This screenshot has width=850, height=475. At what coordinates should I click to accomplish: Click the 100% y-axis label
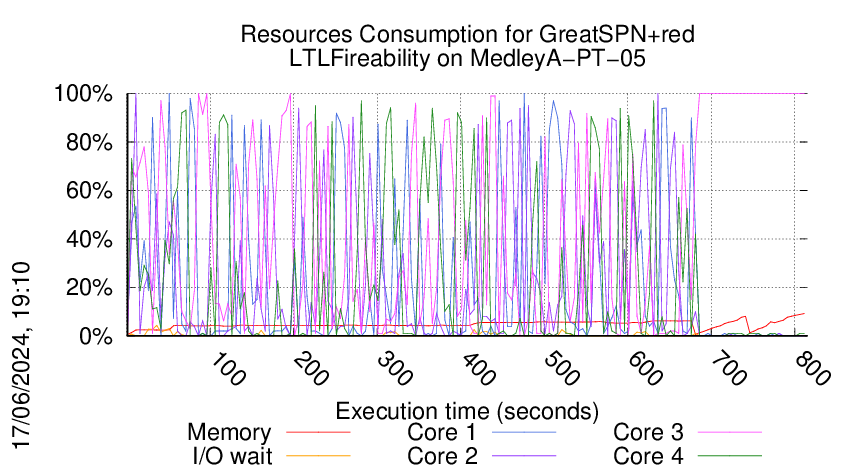(83, 94)
